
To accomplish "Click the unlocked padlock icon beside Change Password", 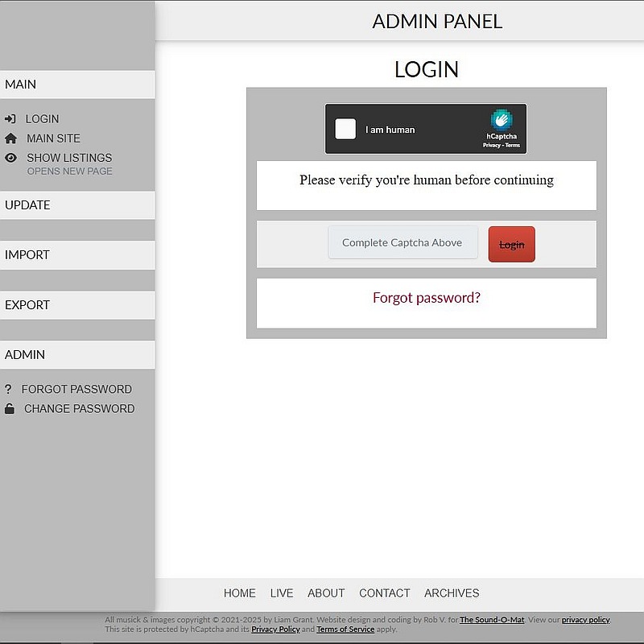I will pyautogui.click(x=10, y=408).
